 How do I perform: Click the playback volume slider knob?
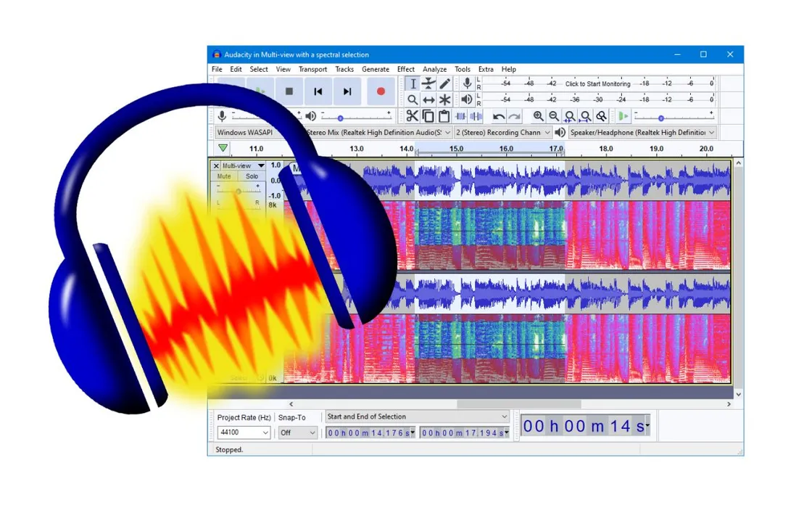[340, 118]
